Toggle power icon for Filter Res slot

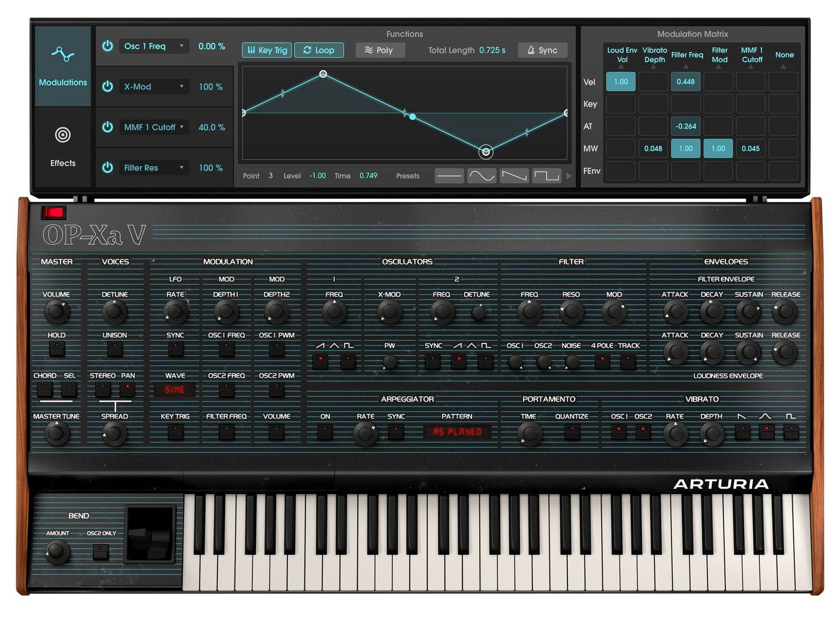(108, 168)
